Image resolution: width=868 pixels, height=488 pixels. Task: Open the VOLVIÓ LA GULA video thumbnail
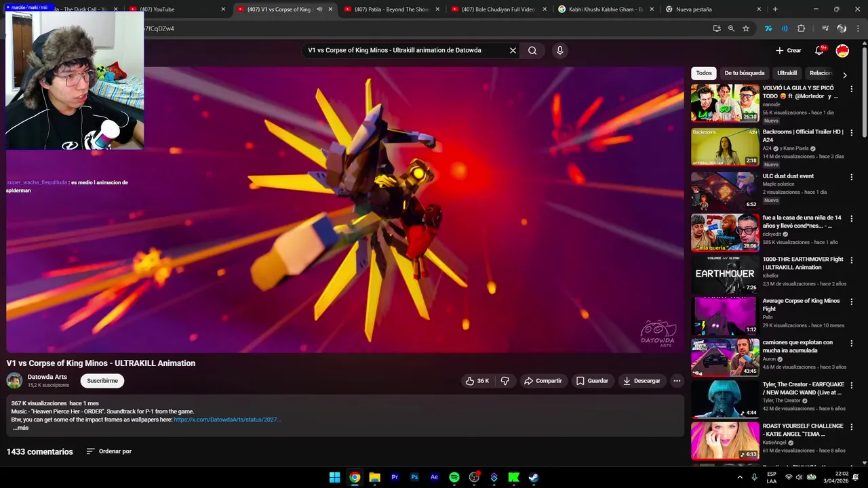[725, 103]
